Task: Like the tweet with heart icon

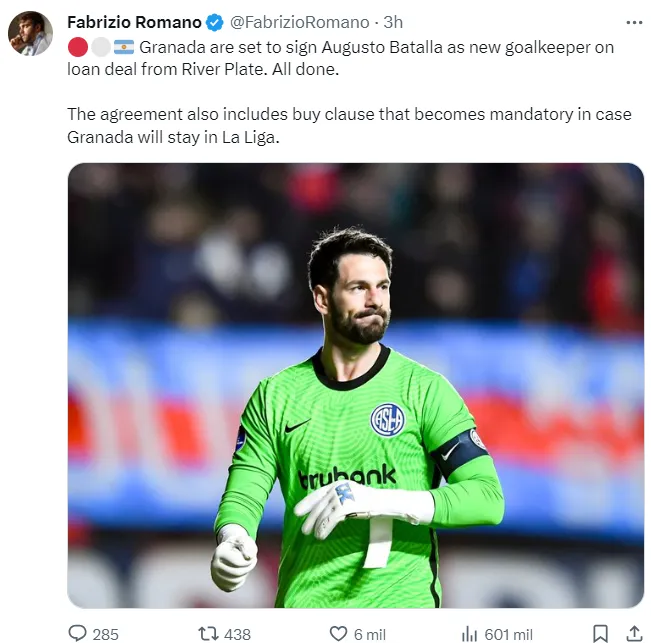Action: tap(338, 634)
